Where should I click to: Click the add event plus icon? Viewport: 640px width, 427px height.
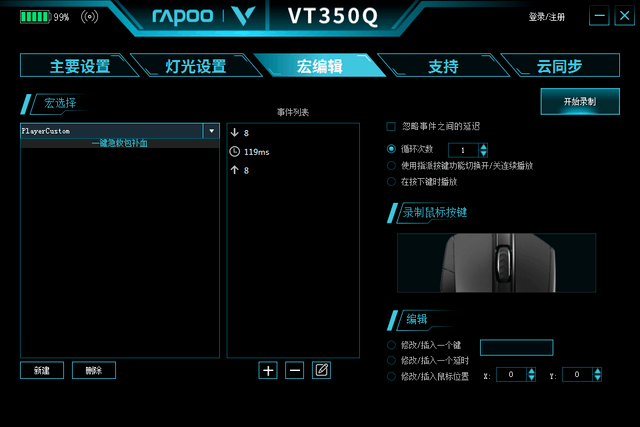coord(268,370)
